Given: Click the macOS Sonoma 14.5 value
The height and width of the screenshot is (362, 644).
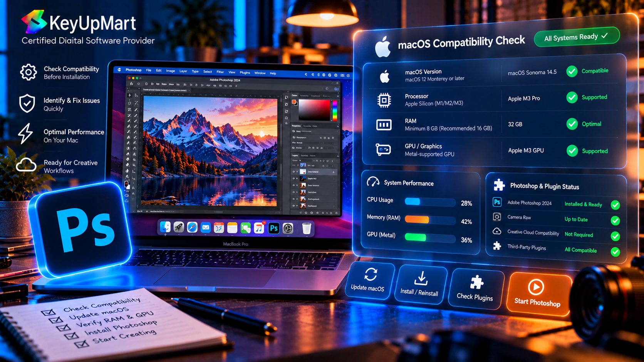Looking at the screenshot, I should pyautogui.click(x=532, y=72).
